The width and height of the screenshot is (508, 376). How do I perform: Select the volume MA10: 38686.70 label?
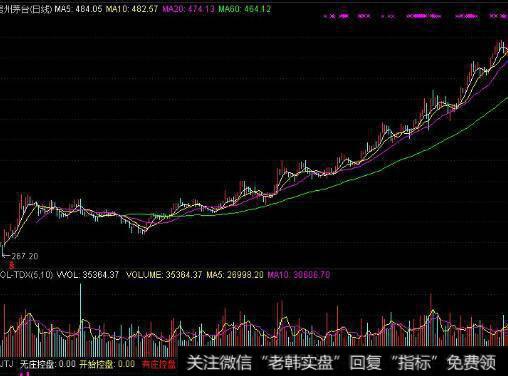pyautogui.click(x=299, y=275)
